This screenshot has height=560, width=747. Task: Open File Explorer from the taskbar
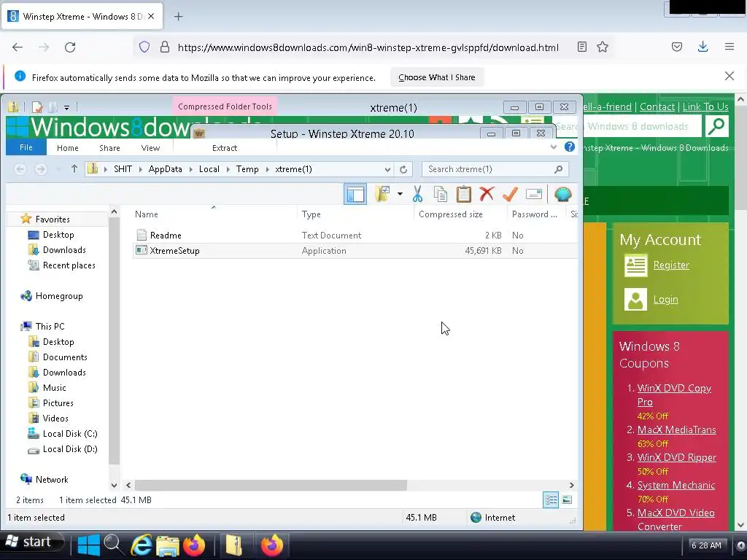[168, 545]
